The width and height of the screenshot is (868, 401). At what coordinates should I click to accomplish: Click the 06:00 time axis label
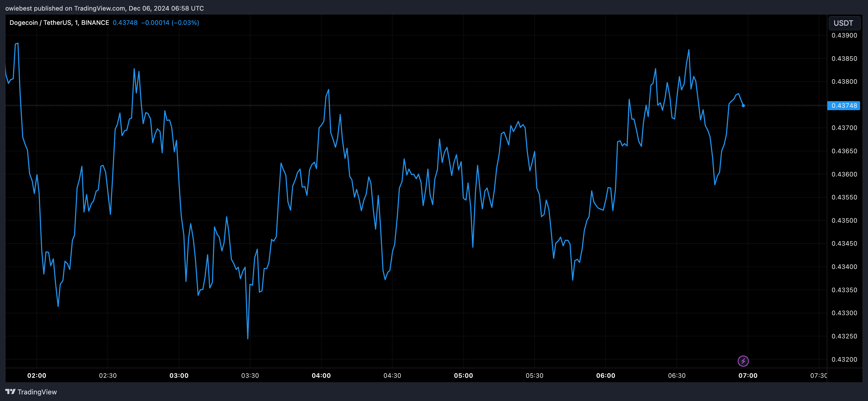[605, 375]
